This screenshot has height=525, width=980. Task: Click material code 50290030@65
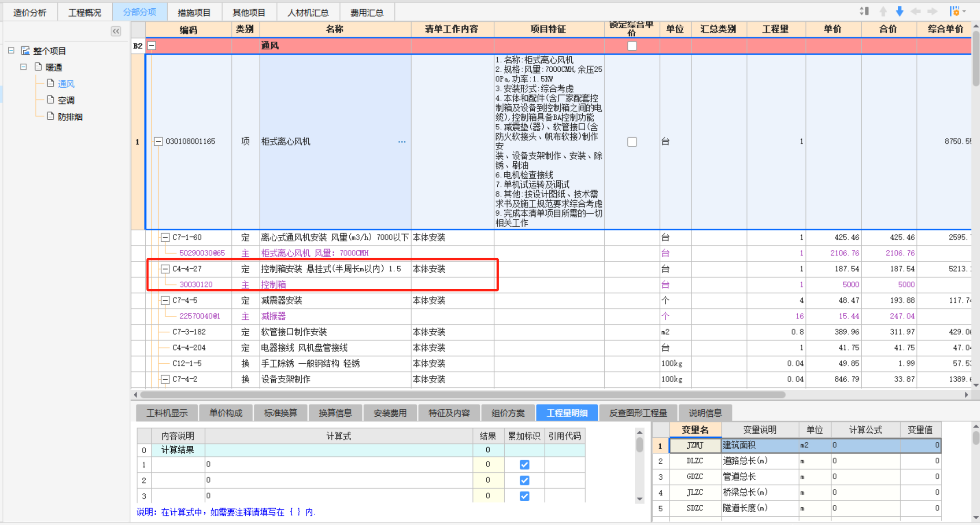(202, 253)
